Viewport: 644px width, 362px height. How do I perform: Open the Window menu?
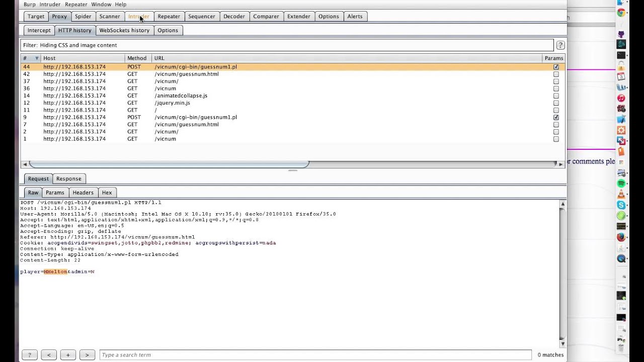click(101, 5)
